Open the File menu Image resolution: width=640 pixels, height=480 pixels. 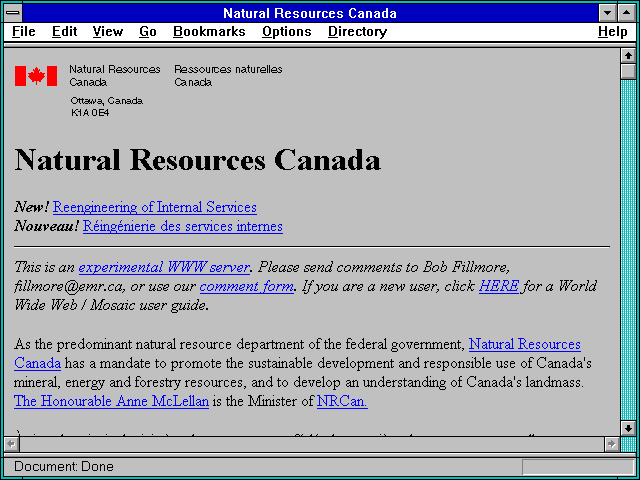(x=24, y=32)
